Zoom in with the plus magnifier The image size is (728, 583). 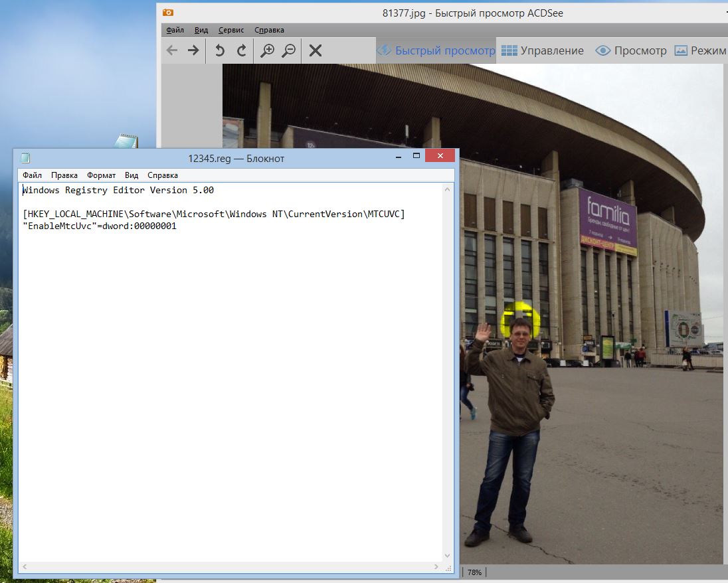267,50
